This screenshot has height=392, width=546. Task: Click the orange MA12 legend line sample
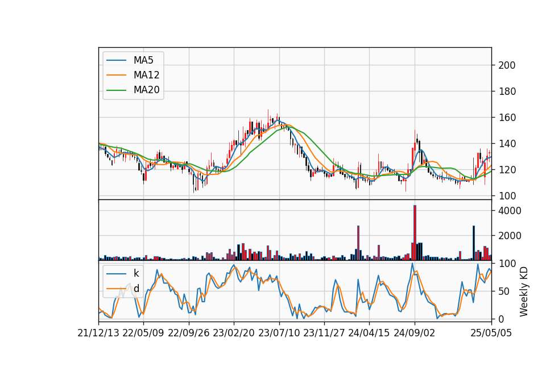coord(116,75)
